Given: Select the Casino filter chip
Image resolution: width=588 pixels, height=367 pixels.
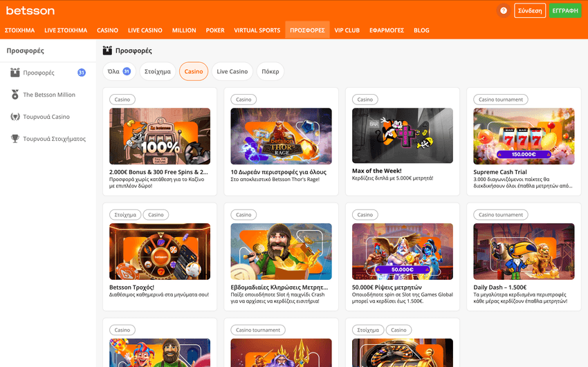Looking at the screenshot, I should pyautogui.click(x=194, y=71).
